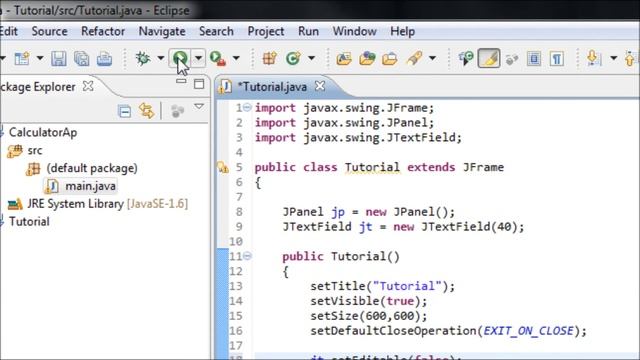Click the EXIT_ON_CLOSE constant in code
This screenshot has width=640, height=360.
point(528,331)
